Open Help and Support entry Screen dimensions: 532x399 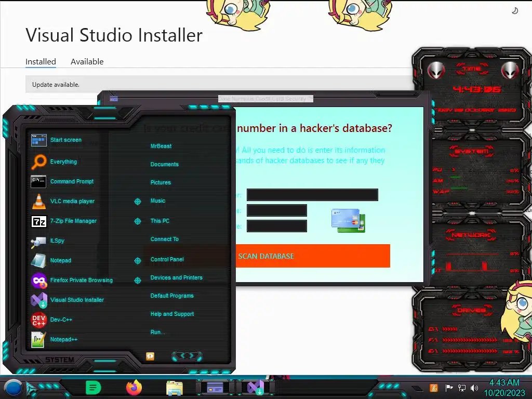[172, 314]
